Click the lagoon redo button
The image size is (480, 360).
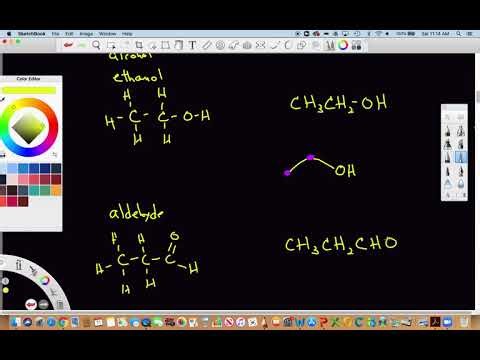[44, 304]
